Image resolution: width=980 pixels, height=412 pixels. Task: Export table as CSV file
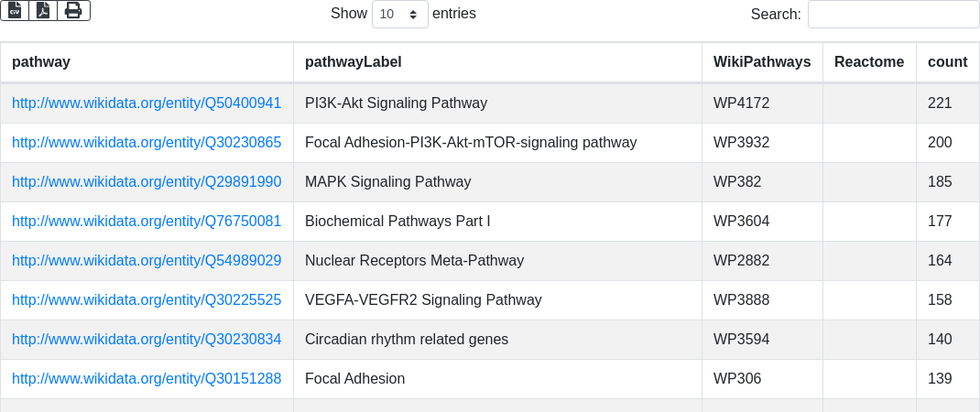click(15, 10)
